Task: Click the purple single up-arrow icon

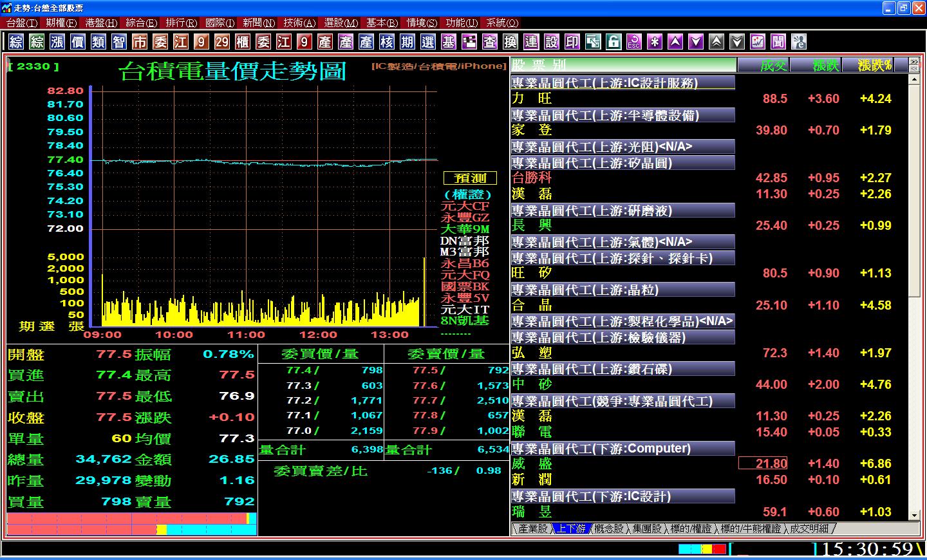Action: pos(675,42)
